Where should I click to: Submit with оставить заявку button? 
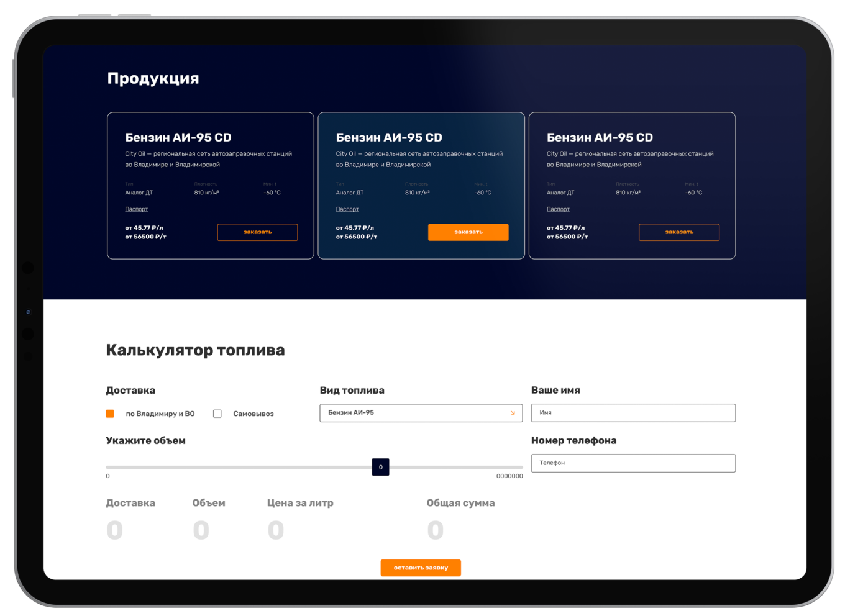[421, 568]
